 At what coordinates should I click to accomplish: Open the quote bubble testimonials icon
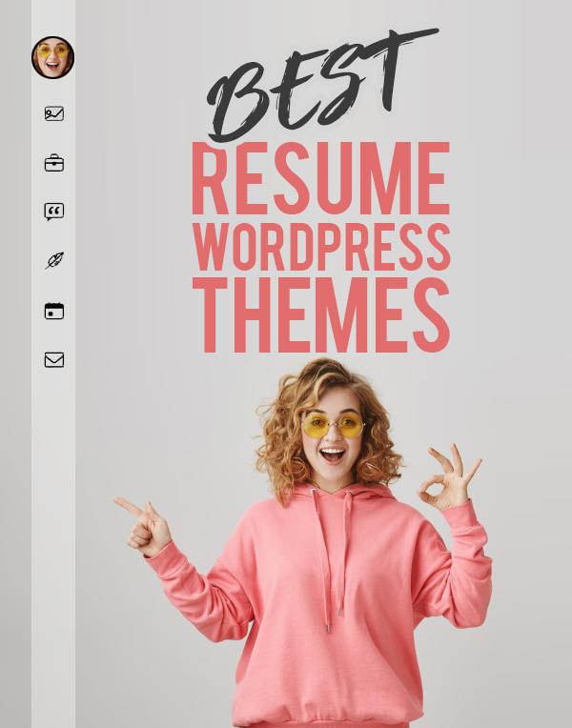click(54, 212)
